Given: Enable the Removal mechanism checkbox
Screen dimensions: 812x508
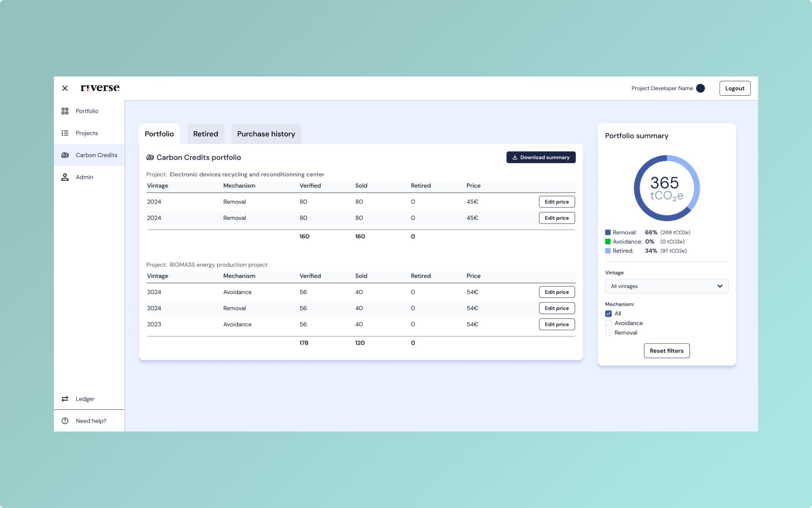Looking at the screenshot, I should [x=608, y=333].
